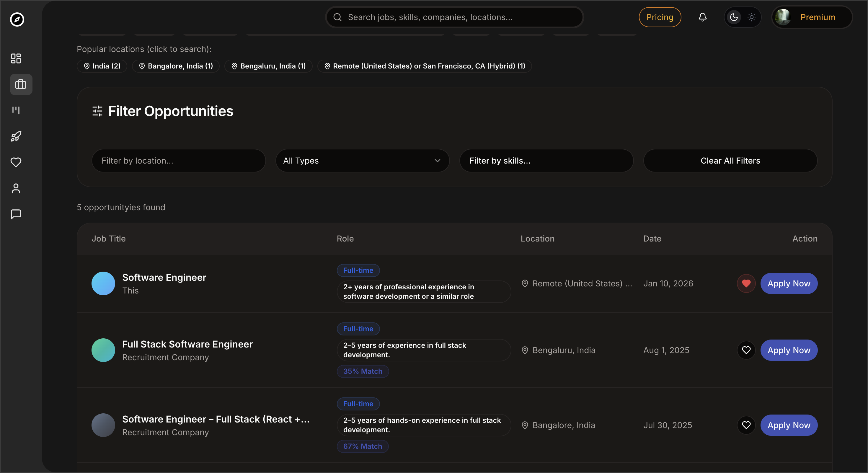Click the Pricing button

[x=660, y=17]
